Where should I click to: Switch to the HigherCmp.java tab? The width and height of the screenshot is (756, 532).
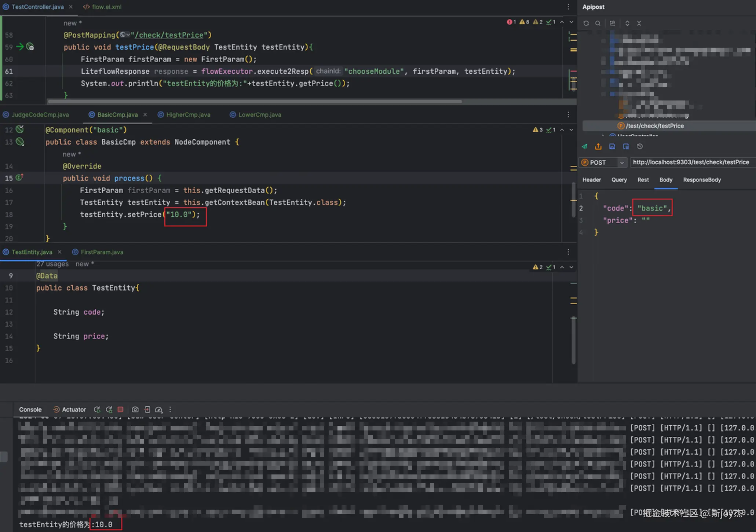point(188,115)
